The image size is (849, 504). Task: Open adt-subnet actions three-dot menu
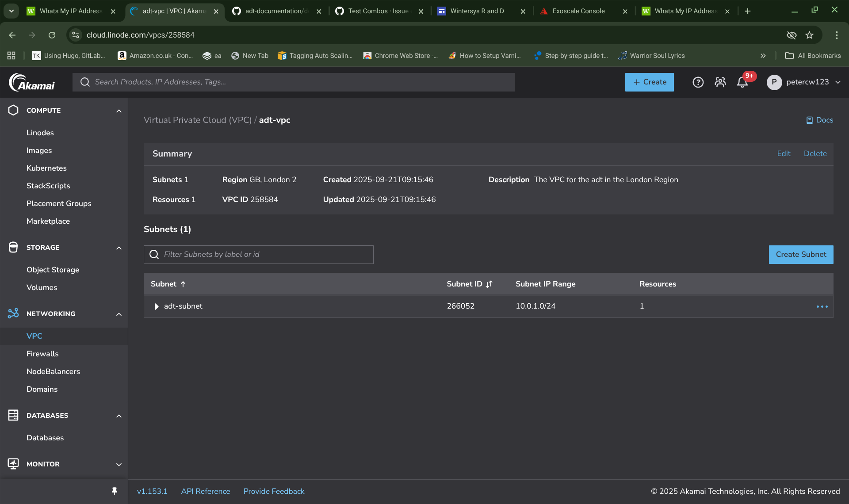coord(822,306)
